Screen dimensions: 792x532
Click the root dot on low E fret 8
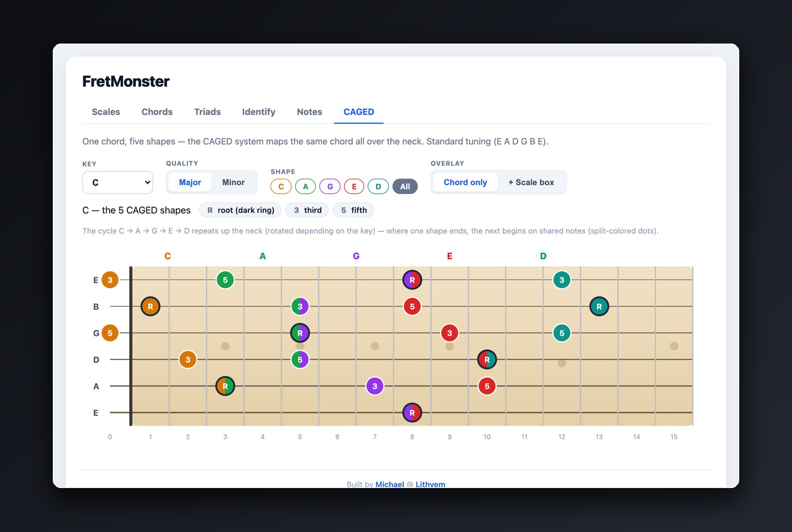coord(412,413)
